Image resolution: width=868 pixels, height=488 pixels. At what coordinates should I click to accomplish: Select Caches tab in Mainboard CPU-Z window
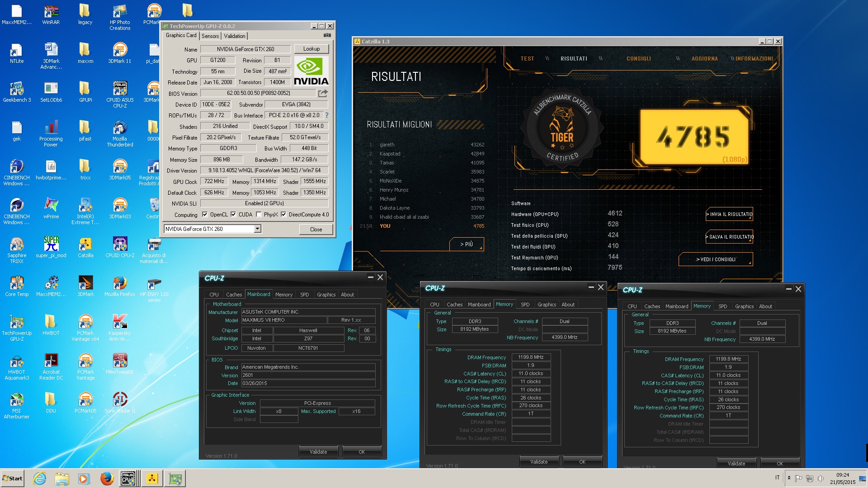coord(234,295)
